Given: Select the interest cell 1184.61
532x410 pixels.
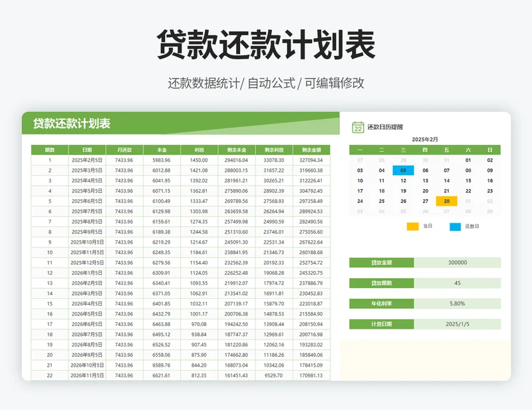Looking at the screenshot, I should [199, 252].
